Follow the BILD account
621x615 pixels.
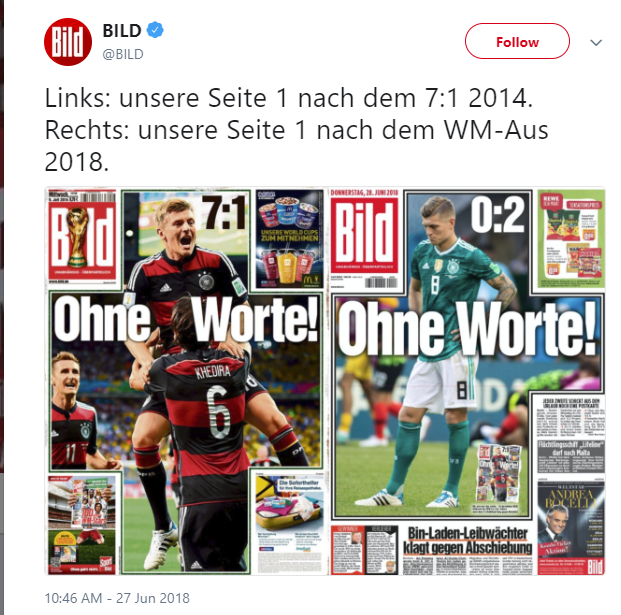pyautogui.click(x=517, y=41)
